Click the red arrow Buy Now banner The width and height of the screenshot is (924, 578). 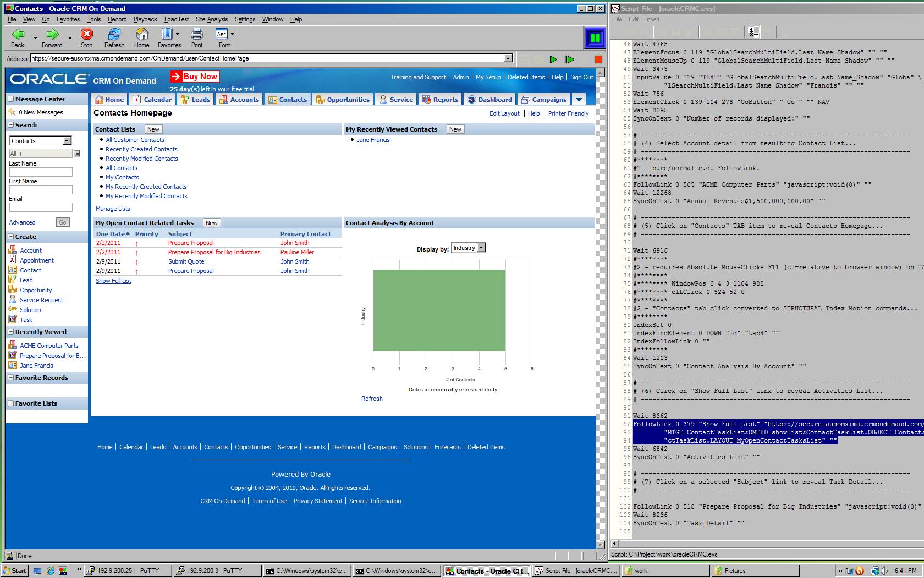195,77
